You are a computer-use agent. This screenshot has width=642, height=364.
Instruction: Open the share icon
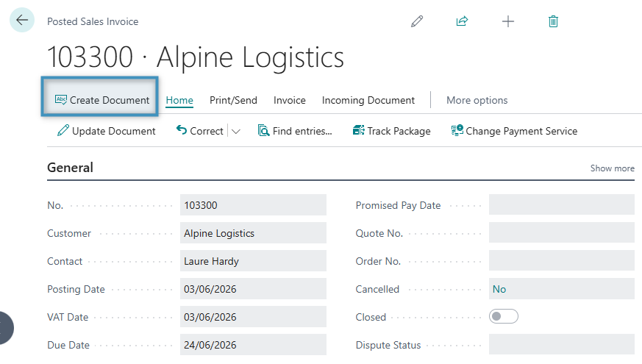(463, 21)
